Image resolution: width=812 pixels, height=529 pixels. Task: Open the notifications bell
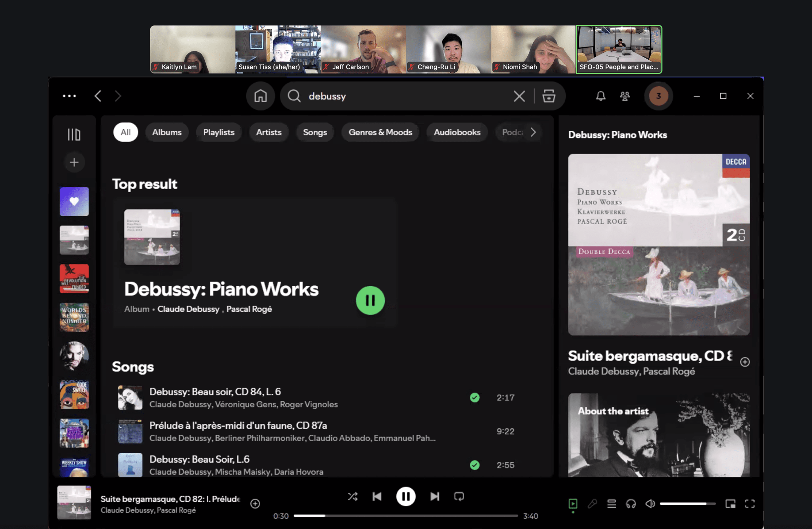[600, 96]
